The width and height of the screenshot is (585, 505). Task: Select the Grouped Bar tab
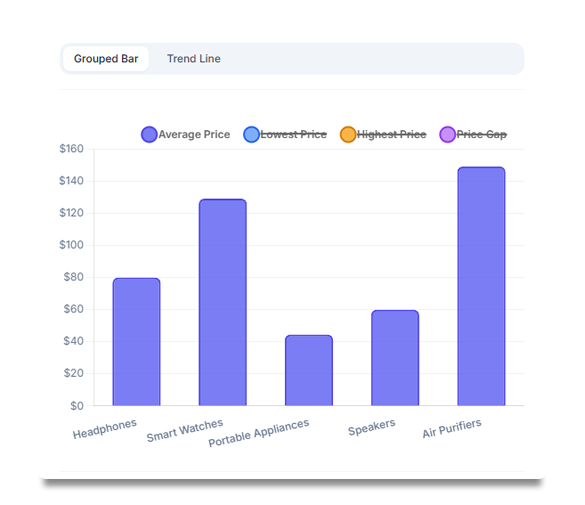coord(106,59)
